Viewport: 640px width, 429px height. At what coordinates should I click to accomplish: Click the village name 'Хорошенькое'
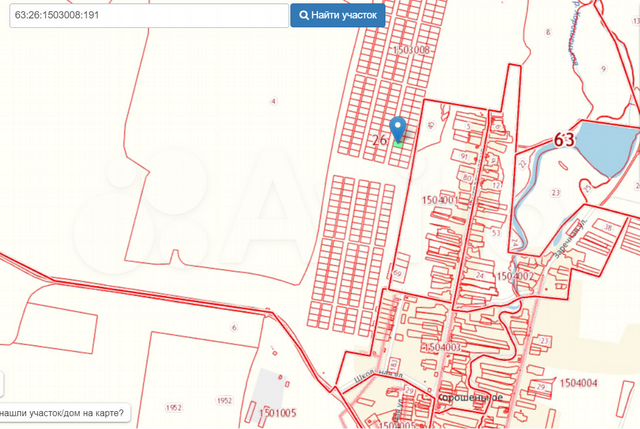[x=470, y=397]
